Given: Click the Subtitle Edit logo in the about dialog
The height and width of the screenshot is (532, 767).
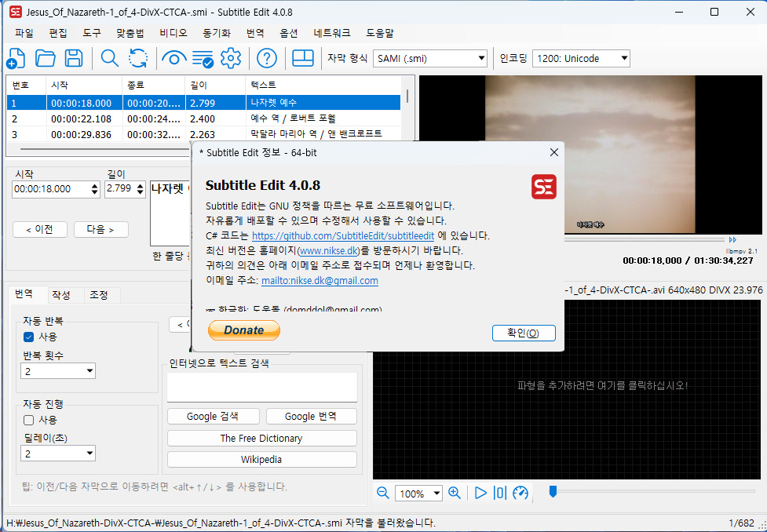Looking at the screenshot, I should click(x=544, y=187).
